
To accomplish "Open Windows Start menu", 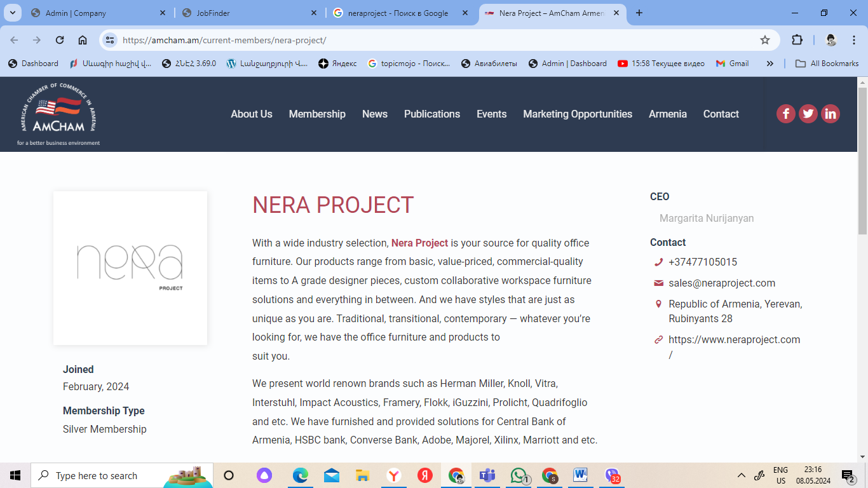I will point(15,475).
